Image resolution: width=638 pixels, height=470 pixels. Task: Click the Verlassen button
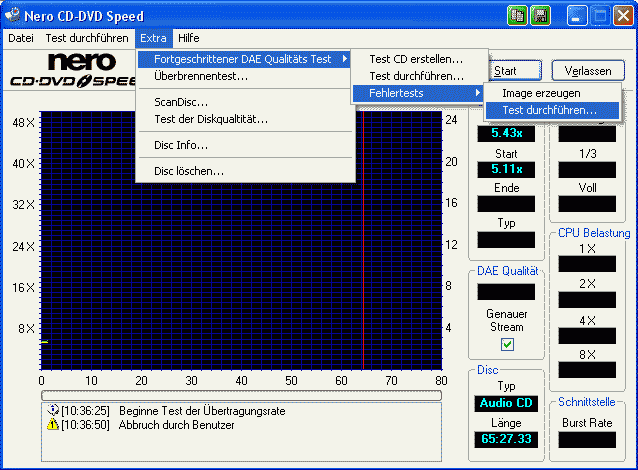588,71
